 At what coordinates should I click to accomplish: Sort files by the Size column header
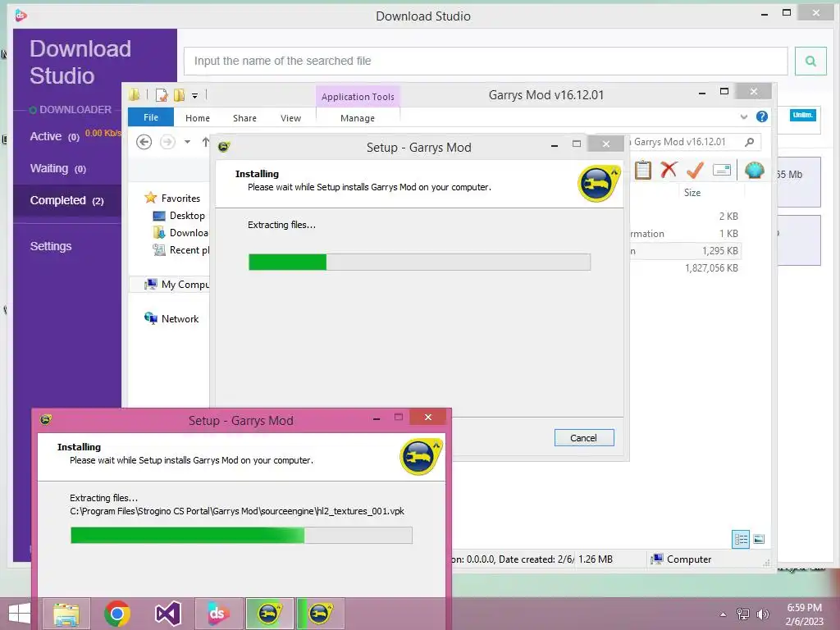(692, 193)
